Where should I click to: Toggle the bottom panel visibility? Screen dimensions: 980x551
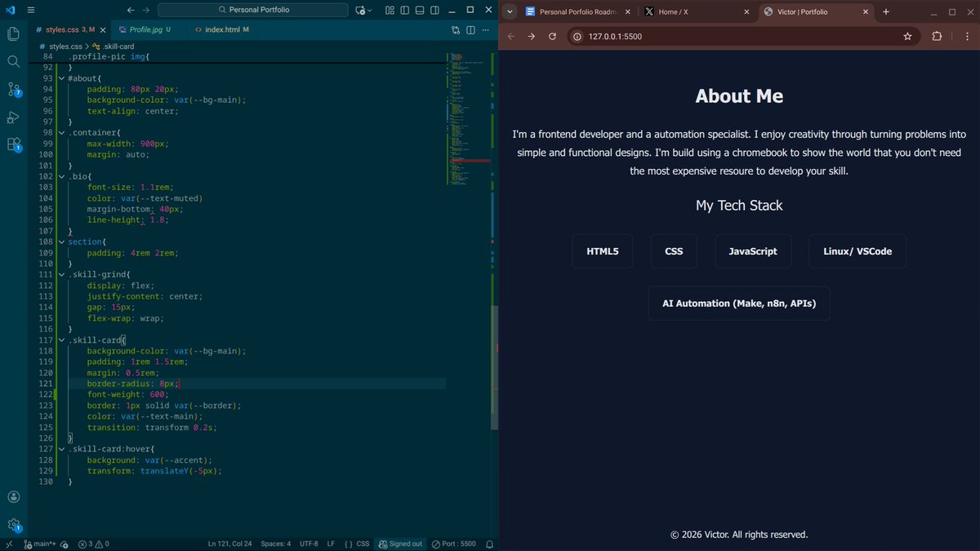[x=420, y=10]
